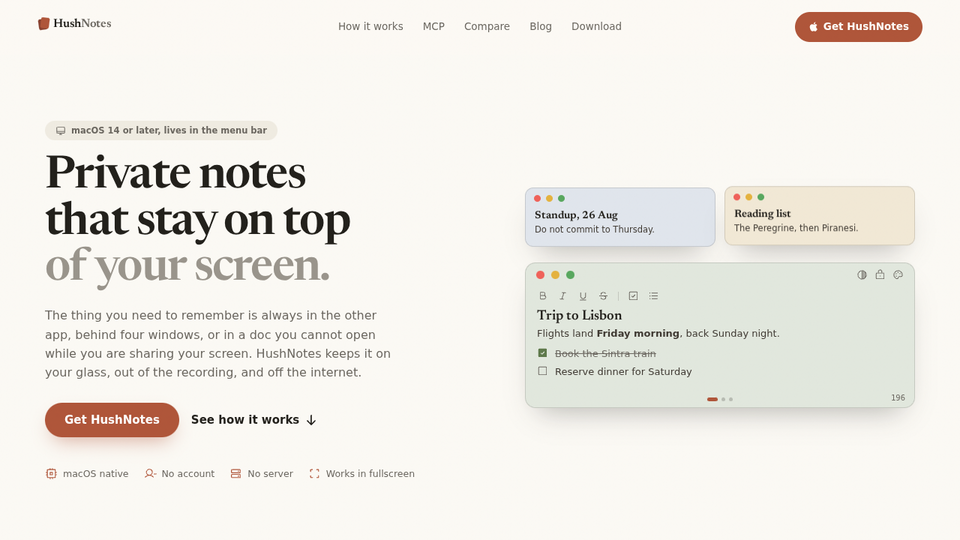Viewport: 960px width, 540px height.
Task: Apply underline in the Lisbon note toolbar
Action: tap(583, 296)
